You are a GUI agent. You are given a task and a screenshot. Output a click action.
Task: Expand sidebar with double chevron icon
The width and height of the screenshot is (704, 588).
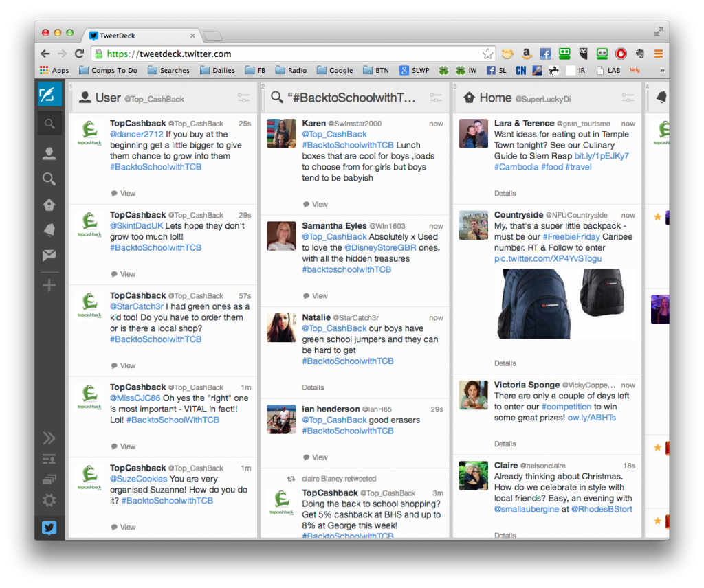(49, 438)
